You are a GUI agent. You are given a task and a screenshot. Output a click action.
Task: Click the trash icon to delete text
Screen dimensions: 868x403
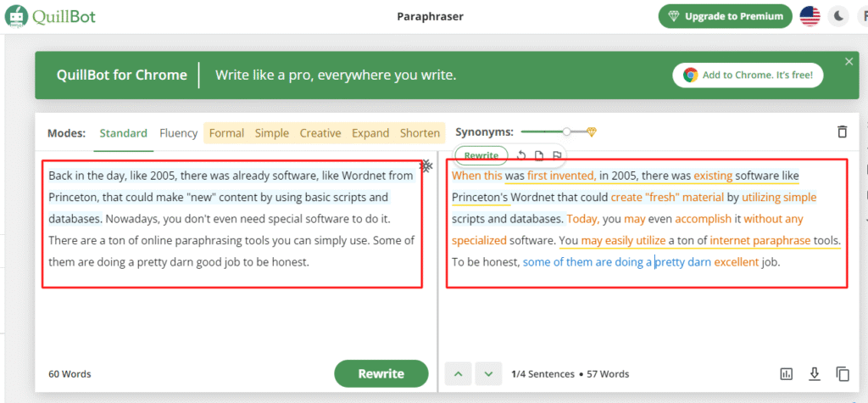click(842, 132)
